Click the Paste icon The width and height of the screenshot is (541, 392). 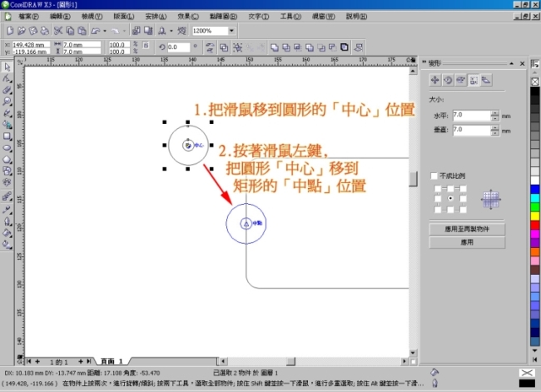click(x=82, y=31)
